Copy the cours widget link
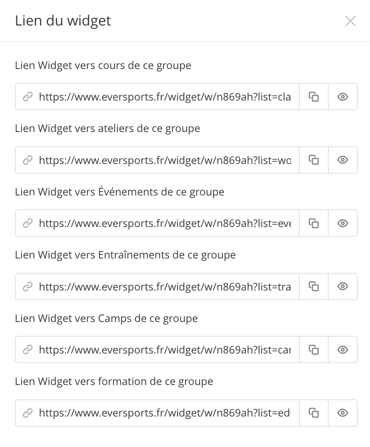The height and width of the screenshot is (447, 370). point(314,97)
